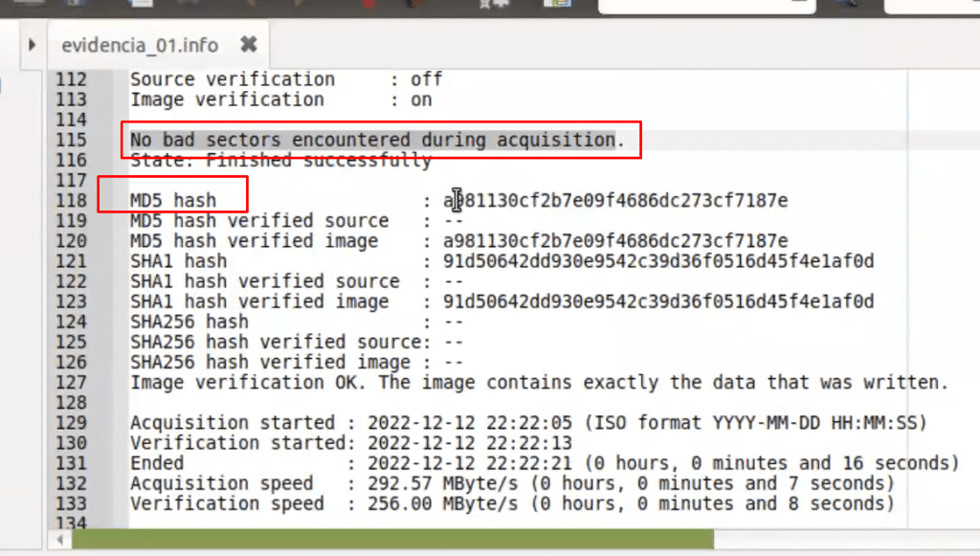Click the horizontal scrollbar's left arrow
980x556 pixels.
coord(60,539)
